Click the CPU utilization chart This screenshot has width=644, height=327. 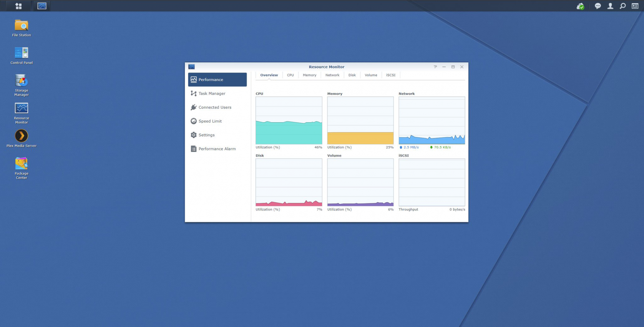tap(289, 120)
